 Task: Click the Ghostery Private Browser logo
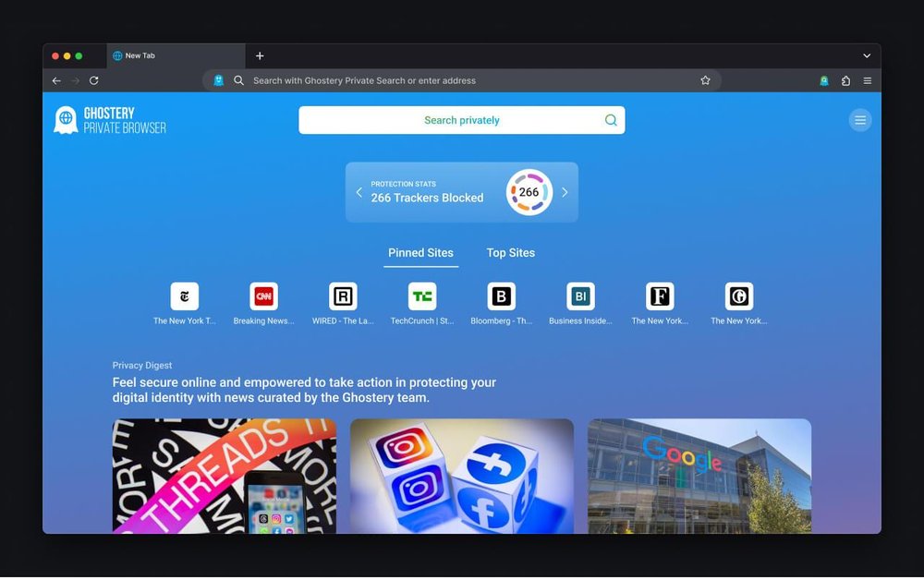110,120
